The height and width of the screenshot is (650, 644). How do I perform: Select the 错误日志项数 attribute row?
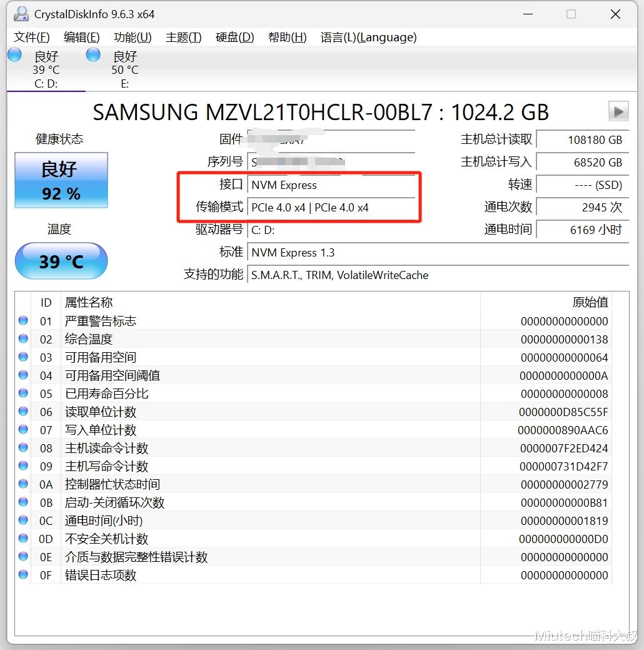tap(313, 575)
